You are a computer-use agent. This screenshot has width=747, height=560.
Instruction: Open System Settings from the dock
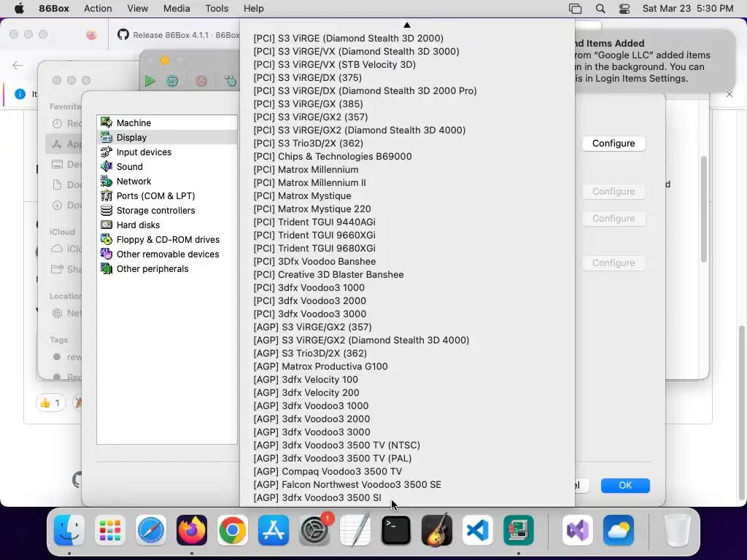314,530
